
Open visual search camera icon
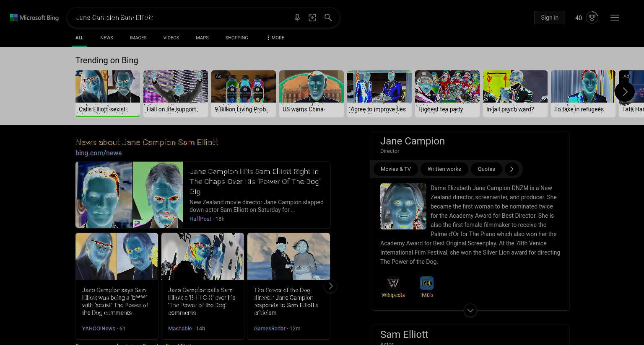(312, 18)
